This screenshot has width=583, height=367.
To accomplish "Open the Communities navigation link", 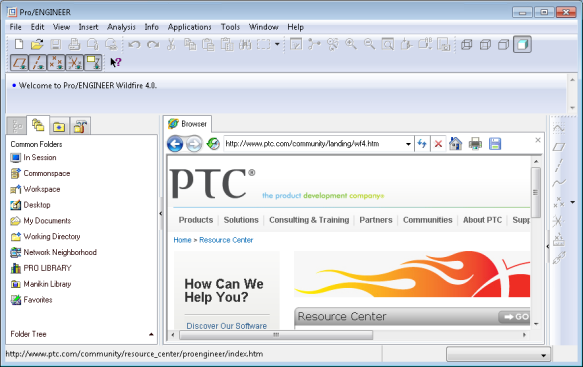I will tap(428, 220).
